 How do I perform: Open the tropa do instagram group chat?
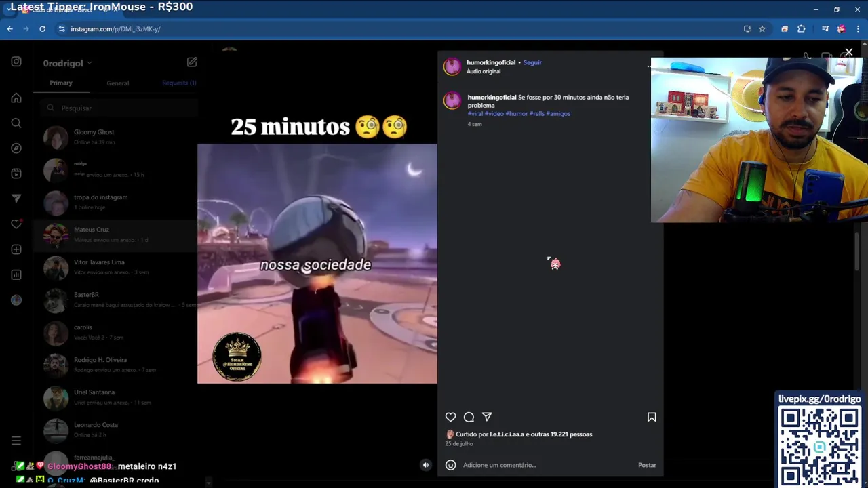coord(117,202)
